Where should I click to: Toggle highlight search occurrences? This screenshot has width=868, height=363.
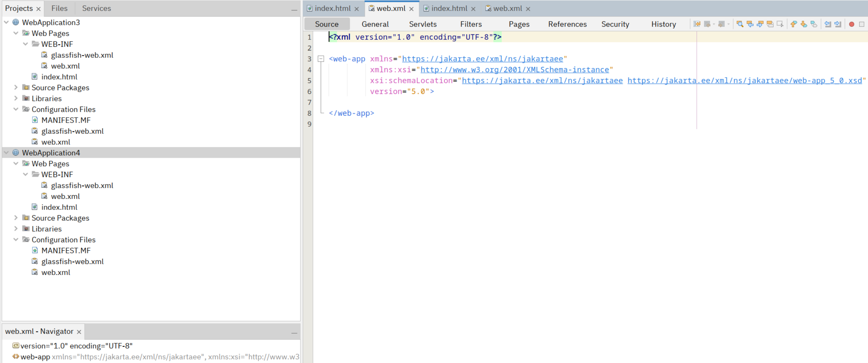771,24
